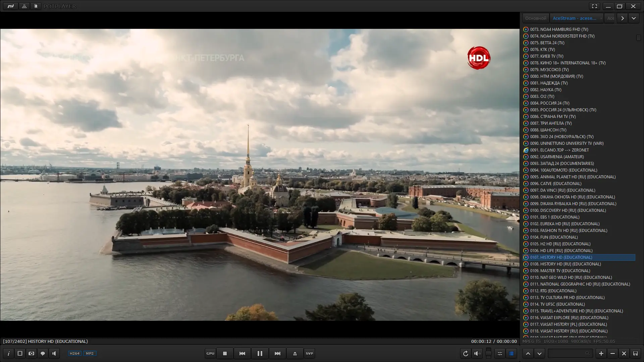The width and height of the screenshot is (644, 362).
Task: Toggle GPU hardware acceleration
Action: 210,353
